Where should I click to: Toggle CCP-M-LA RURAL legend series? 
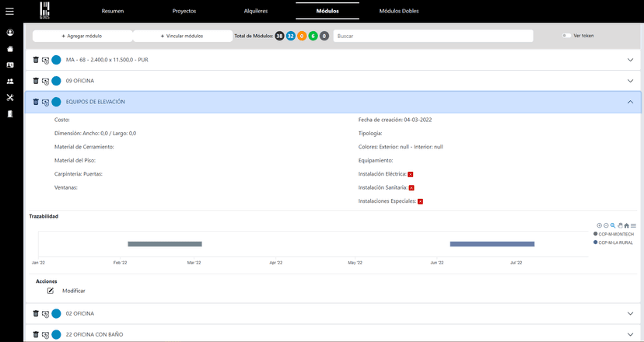click(614, 243)
